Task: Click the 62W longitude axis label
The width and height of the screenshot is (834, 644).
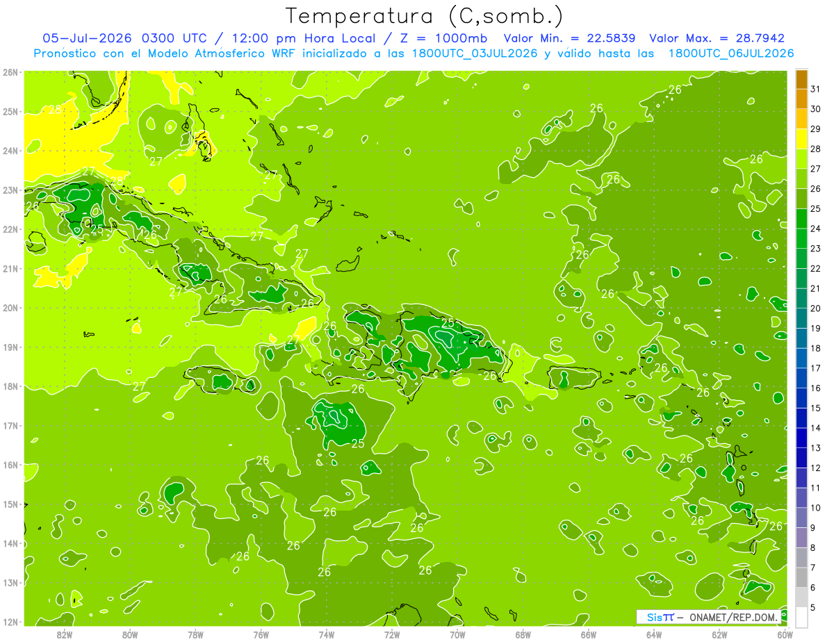Action: pyautogui.click(x=719, y=634)
